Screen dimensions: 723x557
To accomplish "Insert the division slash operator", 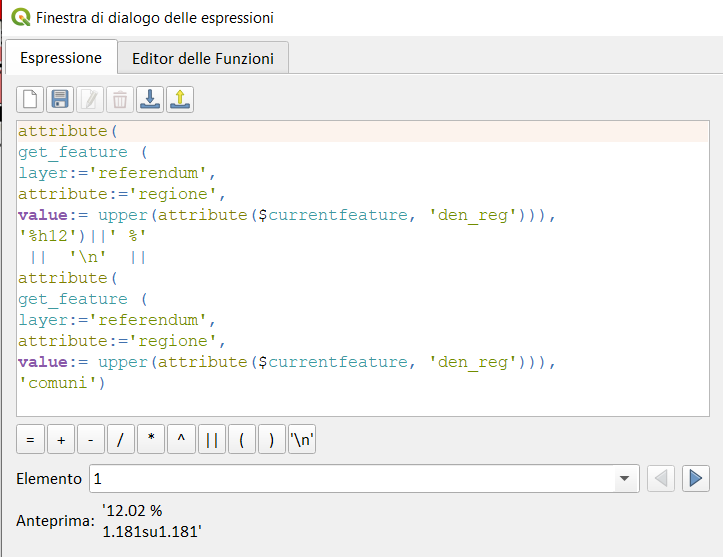I will pyautogui.click(x=120, y=439).
